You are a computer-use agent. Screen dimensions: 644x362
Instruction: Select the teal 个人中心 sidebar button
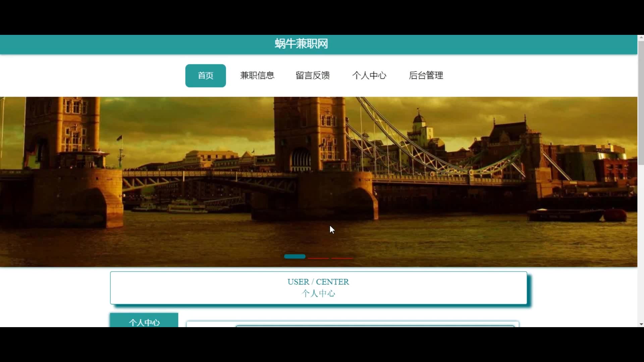click(x=144, y=321)
